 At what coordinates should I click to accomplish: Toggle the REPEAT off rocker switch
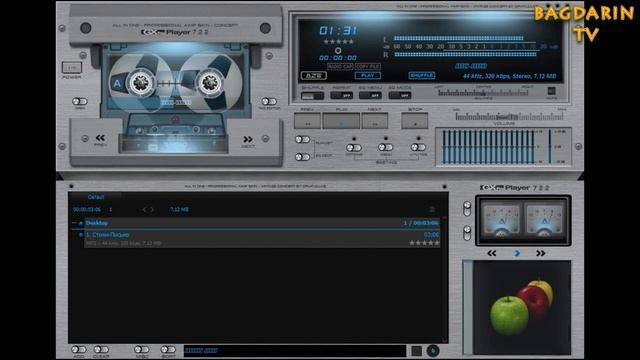coord(342,96)
